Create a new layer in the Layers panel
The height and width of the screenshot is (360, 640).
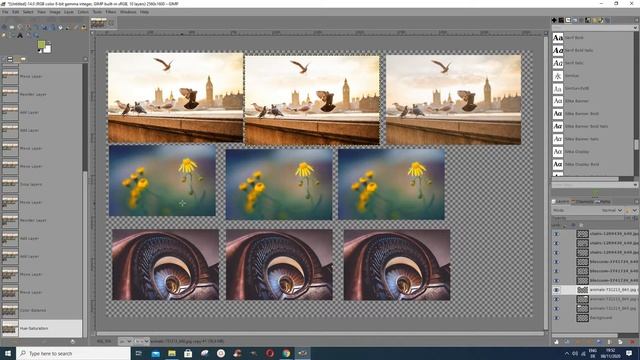click(x=556, y=341)
